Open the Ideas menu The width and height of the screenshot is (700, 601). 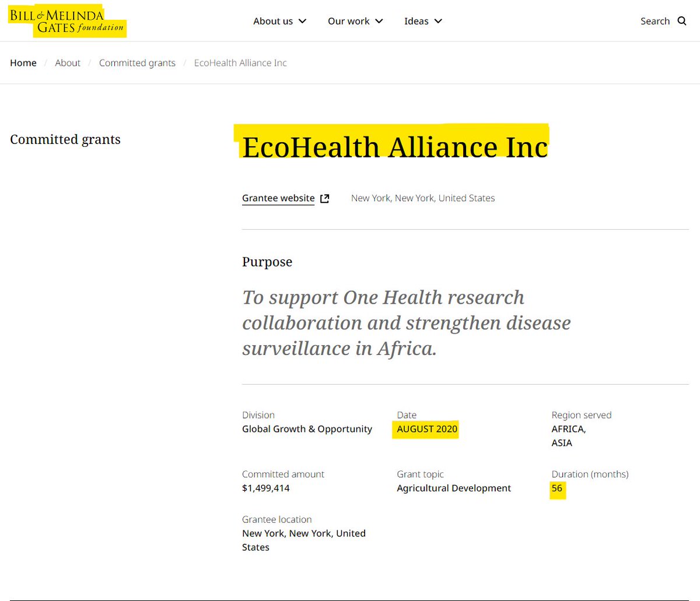pyautogui.click(x=423, y=21)
